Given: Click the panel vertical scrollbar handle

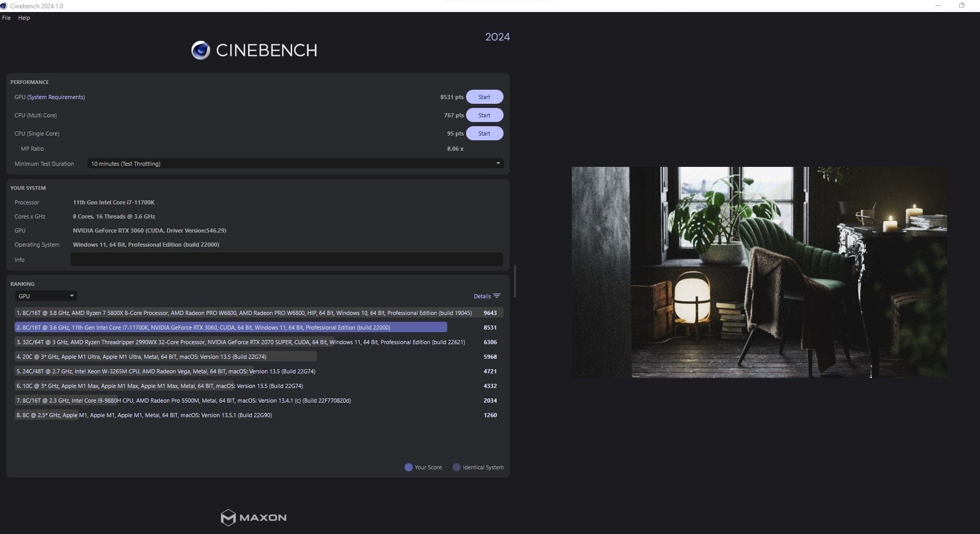Looking at the screenshot, I should tap(515, 282).
